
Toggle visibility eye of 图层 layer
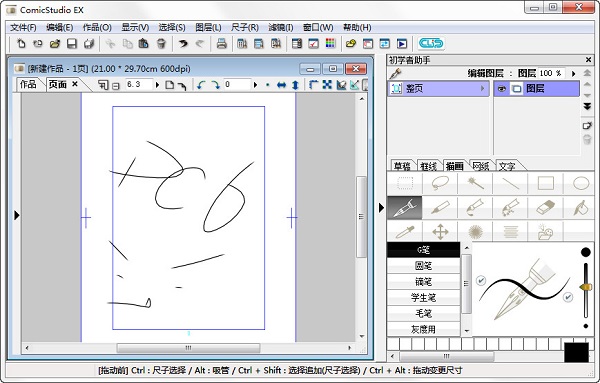pos(501,89)
